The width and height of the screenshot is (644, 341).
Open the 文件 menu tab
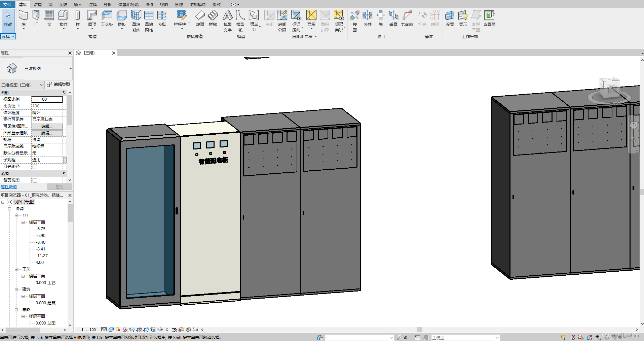tap(7, 4)
